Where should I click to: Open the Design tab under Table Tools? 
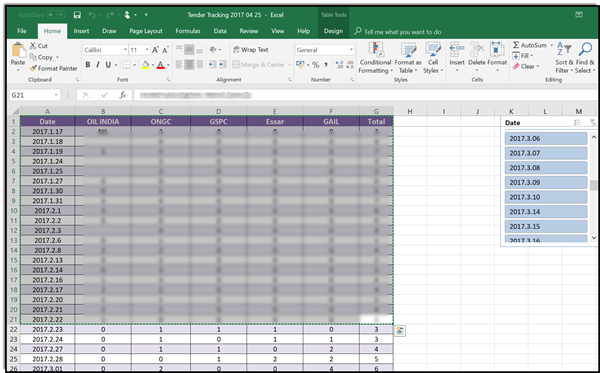point(333,31)
